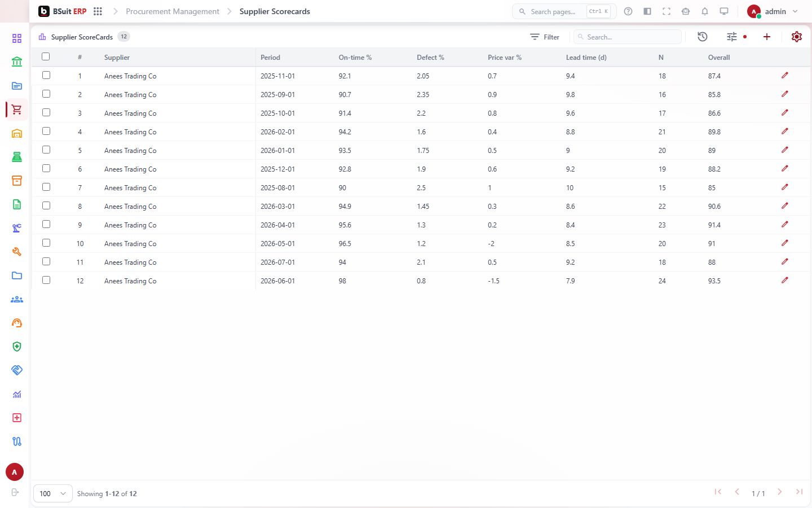Toggle the sidebar panel layout icon
The height and width of the screenshot is (508, 812).
(647, 11)
